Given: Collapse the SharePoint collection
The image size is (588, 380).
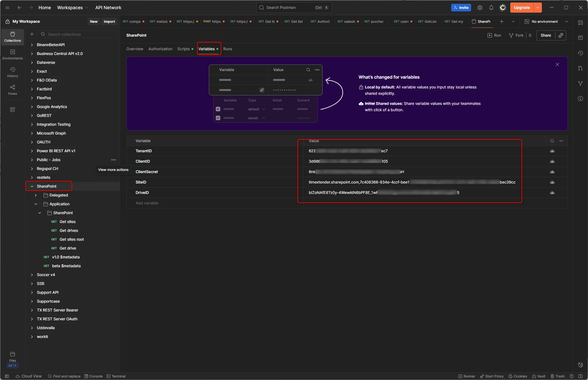Looking at the screenshot, I should [x=32, y=186].
